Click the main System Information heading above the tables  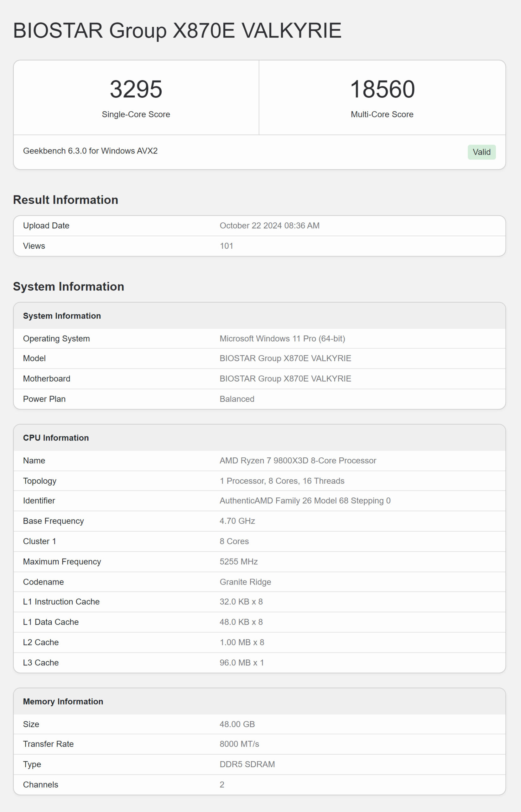(69, 286)
